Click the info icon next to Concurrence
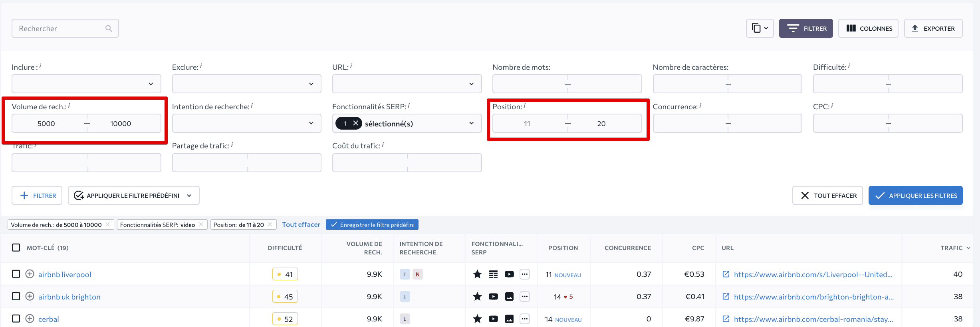 coord(700,106)
